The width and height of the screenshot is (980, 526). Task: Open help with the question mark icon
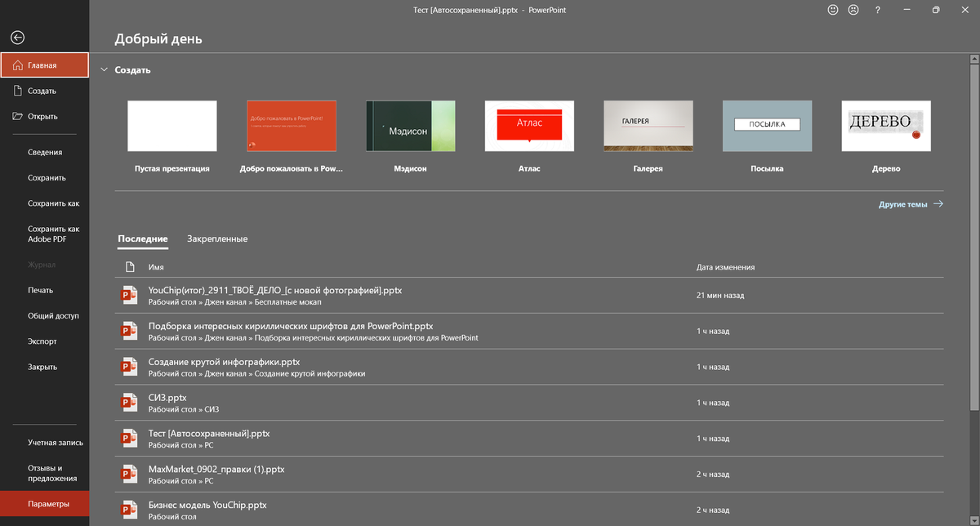pos(878,11)
